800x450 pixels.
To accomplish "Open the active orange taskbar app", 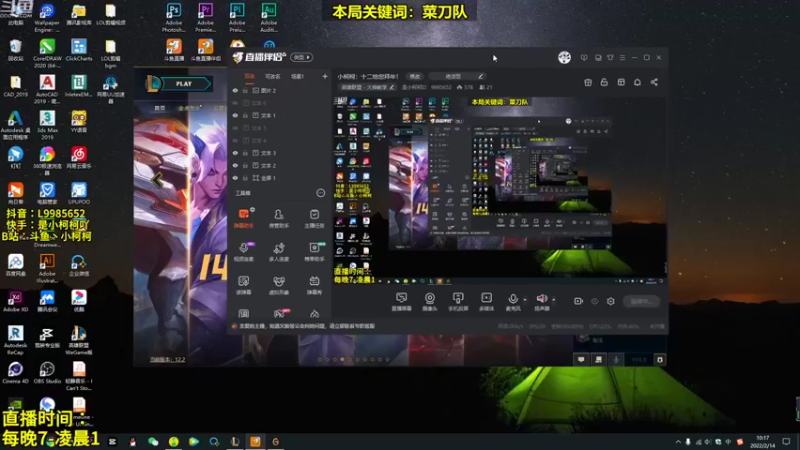I will click(255, 441).
